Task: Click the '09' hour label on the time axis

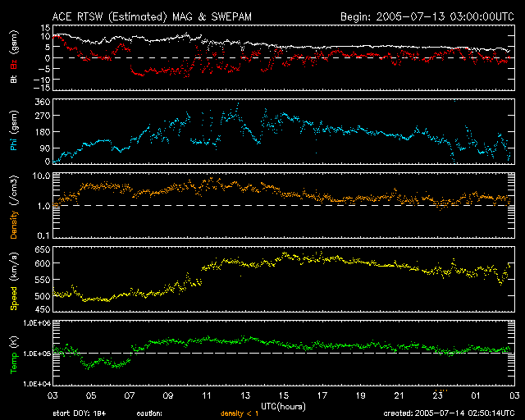Action: [x=168, y=395]
